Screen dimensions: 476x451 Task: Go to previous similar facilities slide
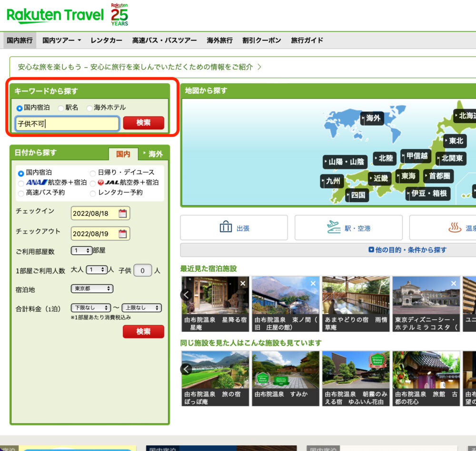click(186, 369)
